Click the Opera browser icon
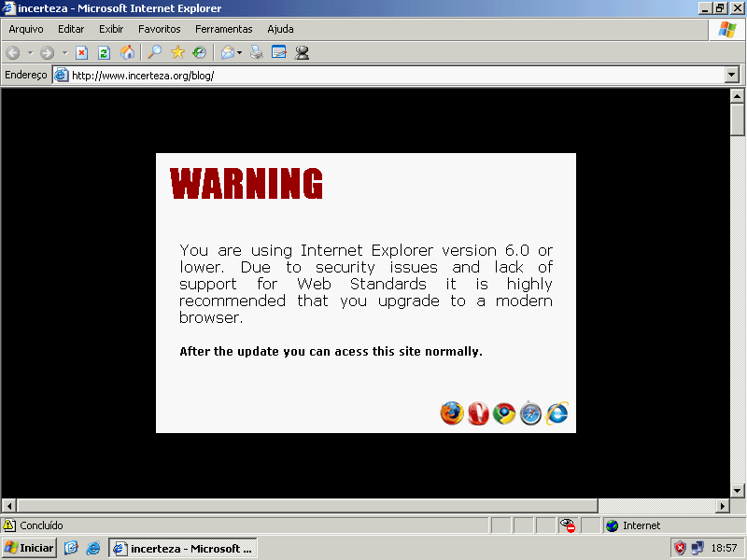The height and width of the screenshot is (560, 747). click(478, 413)
